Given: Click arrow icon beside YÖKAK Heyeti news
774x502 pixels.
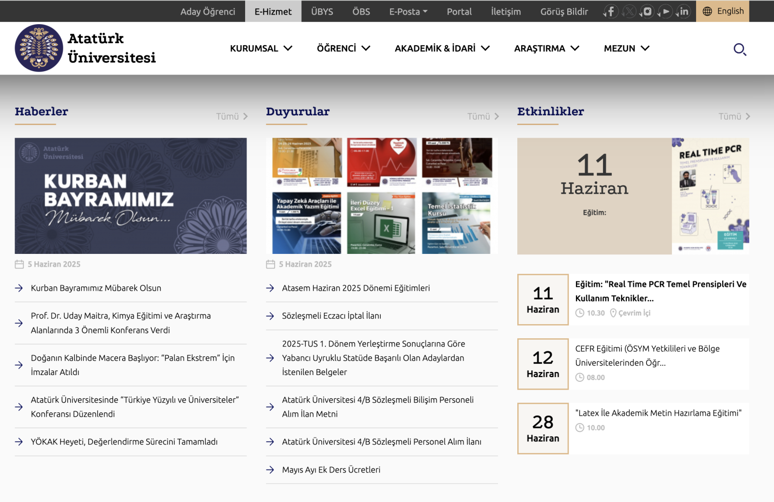Looking at the screenshot, I should pos(19,442).
